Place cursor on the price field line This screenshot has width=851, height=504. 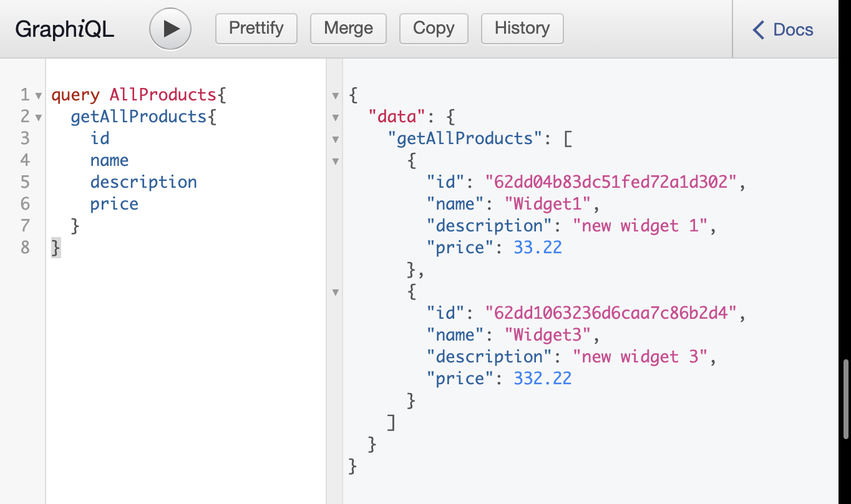click(114, 204)
